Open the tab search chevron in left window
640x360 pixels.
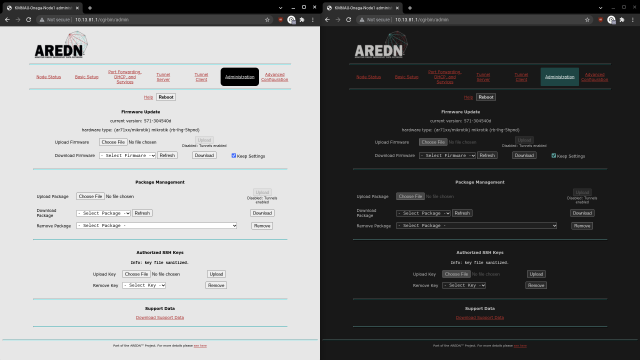tap(280, 8)
